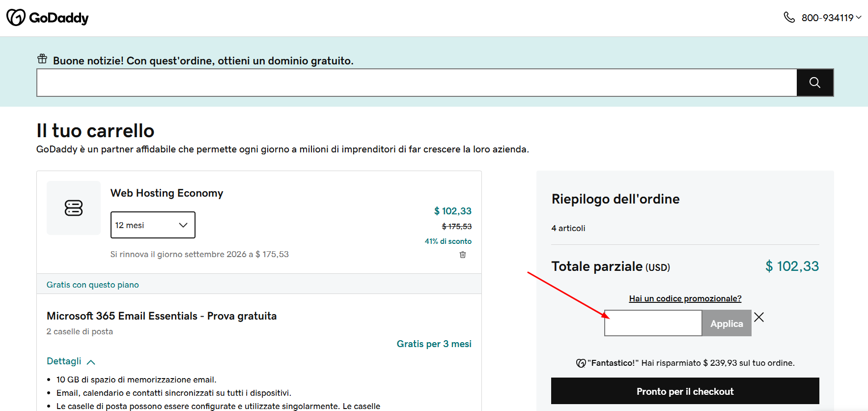Click 2 caselle di posta text
The image size is (868, 411).
[80, 331]
